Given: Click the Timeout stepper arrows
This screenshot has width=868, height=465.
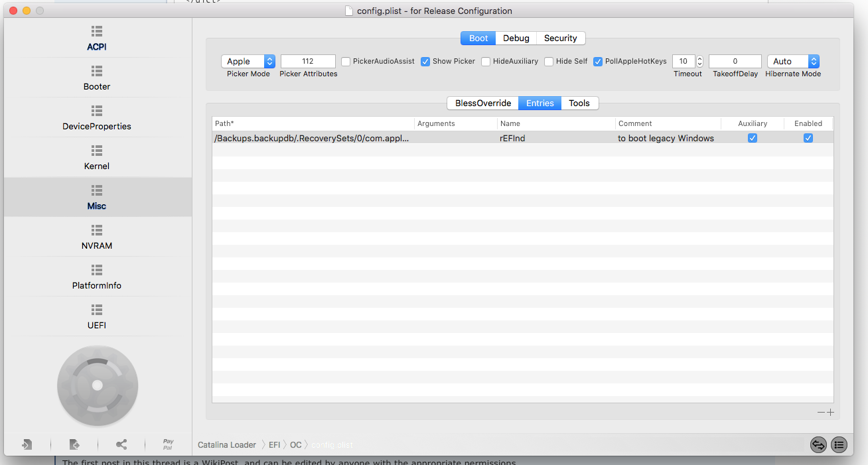Looking at the screenshot, I should pyautogui.click(x=699, y=61).
